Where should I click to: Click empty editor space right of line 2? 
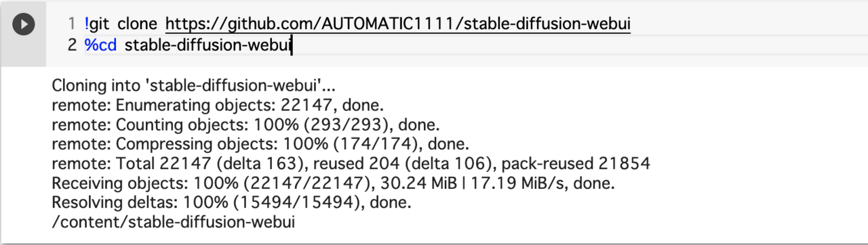576,46
